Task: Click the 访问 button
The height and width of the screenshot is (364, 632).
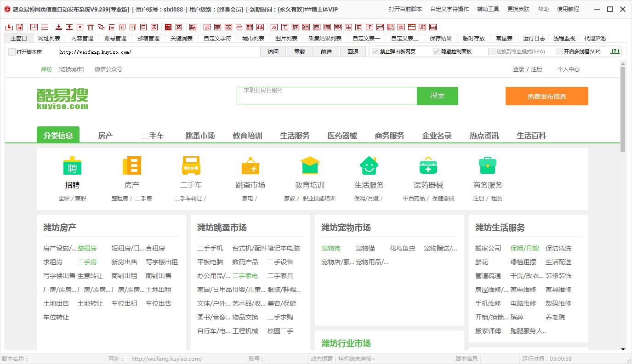Action: coord(273,51)
